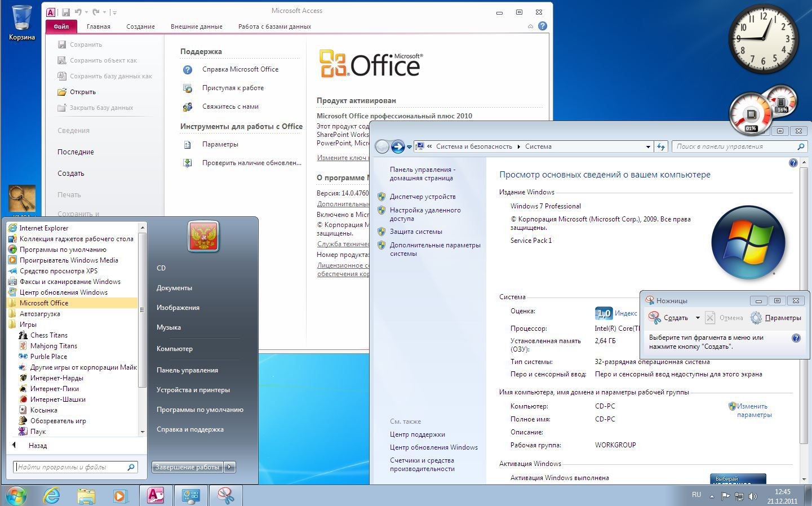Click the Создать button in Snipping Tool

pyautogui.click(x=669, y=318)
